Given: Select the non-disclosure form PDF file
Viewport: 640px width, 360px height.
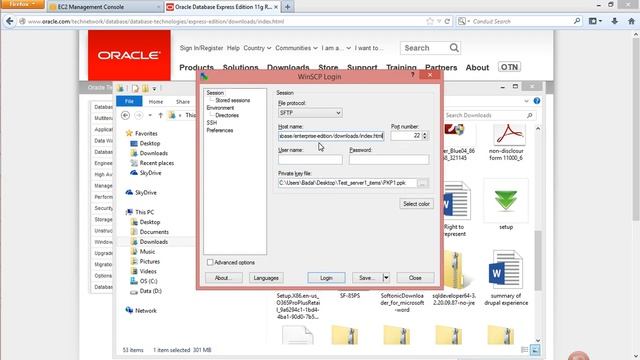Looking at the screenshot, I should coord(506,142).
